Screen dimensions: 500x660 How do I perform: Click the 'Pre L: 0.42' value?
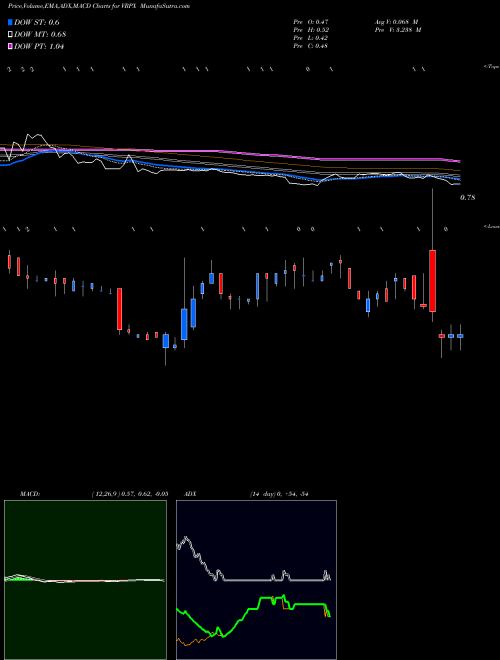[x=311, y=38]
